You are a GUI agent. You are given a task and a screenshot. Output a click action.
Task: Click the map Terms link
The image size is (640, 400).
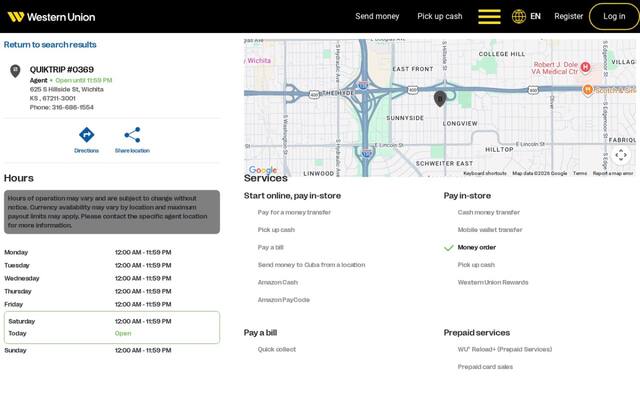[580, 173]
